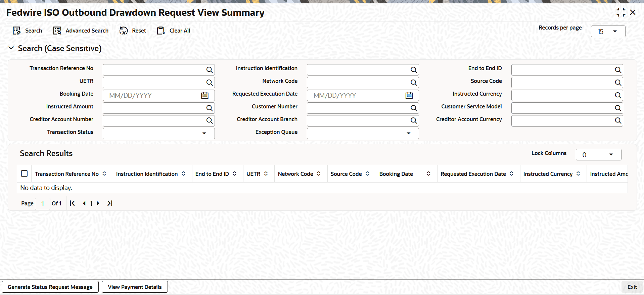Open lookup for Transaction Reference No
This screenshot has height=295, width=644.
(x=209, y=70)
